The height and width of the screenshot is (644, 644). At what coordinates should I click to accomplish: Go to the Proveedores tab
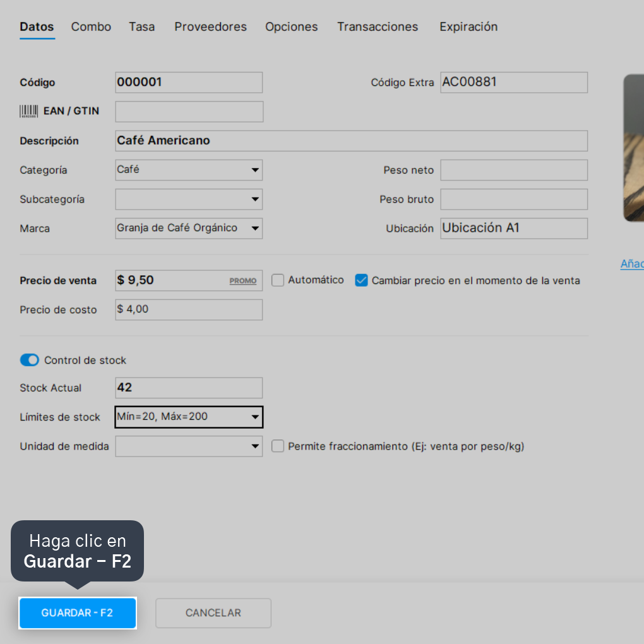click(210, 27)
